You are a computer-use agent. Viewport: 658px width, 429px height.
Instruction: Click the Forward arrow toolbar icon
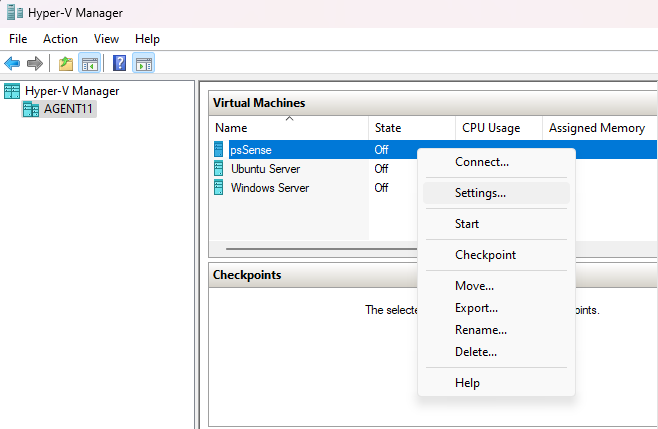tap(35, 64)
